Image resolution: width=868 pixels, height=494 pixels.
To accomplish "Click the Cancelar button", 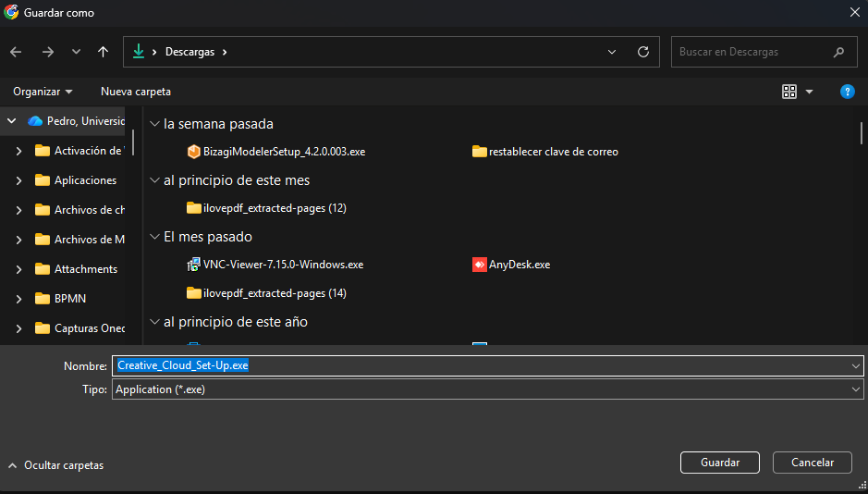I will coord(813,463).
